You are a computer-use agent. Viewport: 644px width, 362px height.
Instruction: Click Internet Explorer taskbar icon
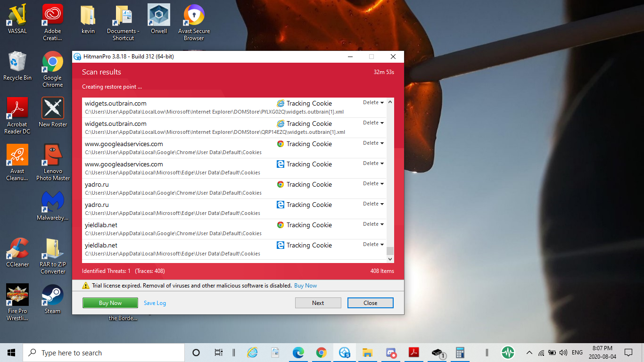coord(253,353)
